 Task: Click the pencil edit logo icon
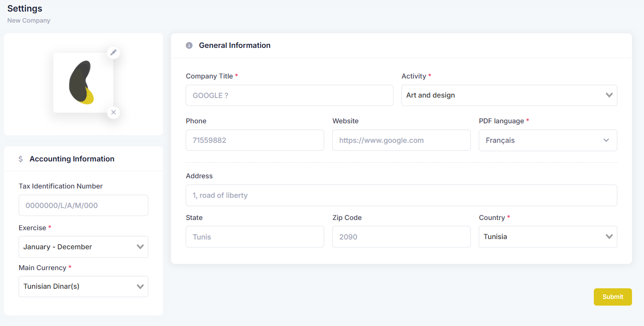114,53
